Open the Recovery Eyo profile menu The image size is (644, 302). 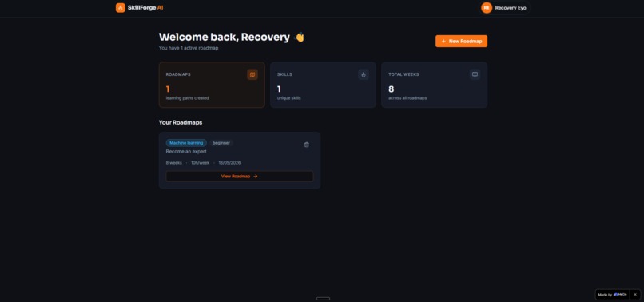[x=506, y=8]
